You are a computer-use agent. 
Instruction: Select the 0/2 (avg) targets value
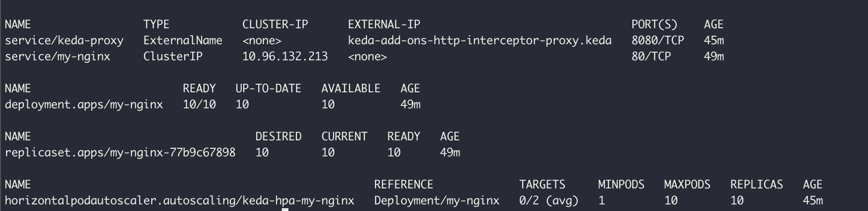click(x=549, y=201)
